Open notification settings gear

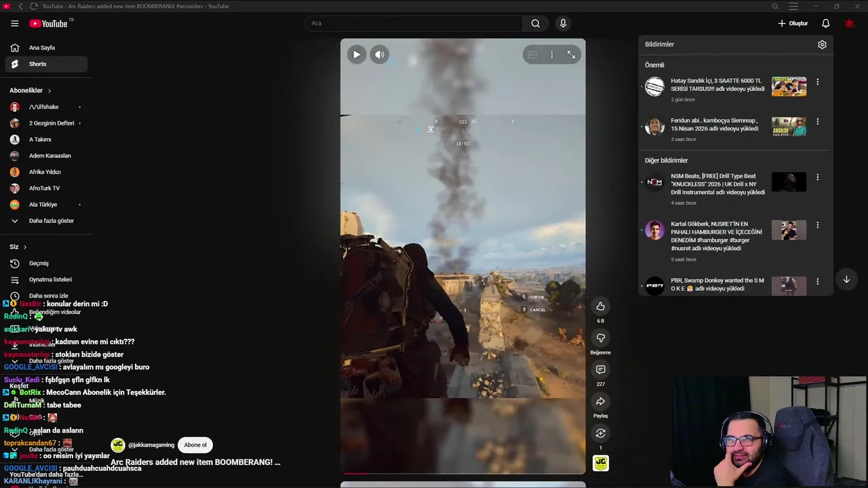click(822, 44)
